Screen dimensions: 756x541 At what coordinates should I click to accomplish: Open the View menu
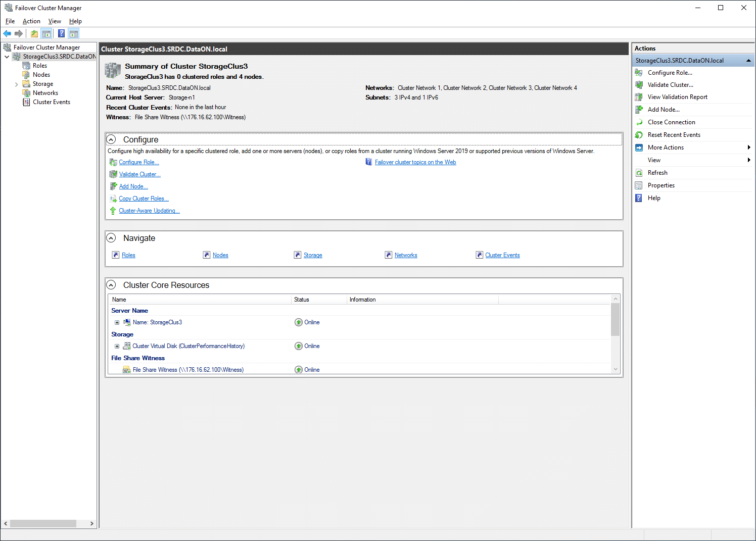(55, 21)
